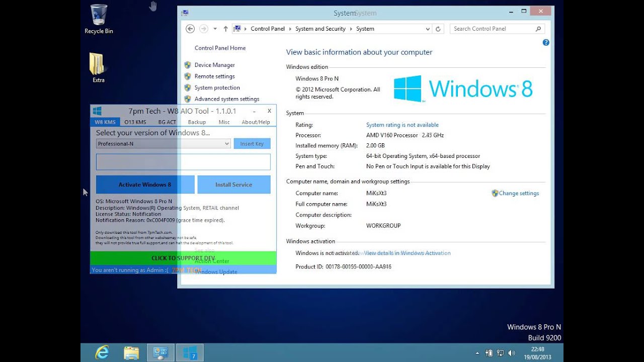Open the Professional-N version dropdown

click(164, 144)
